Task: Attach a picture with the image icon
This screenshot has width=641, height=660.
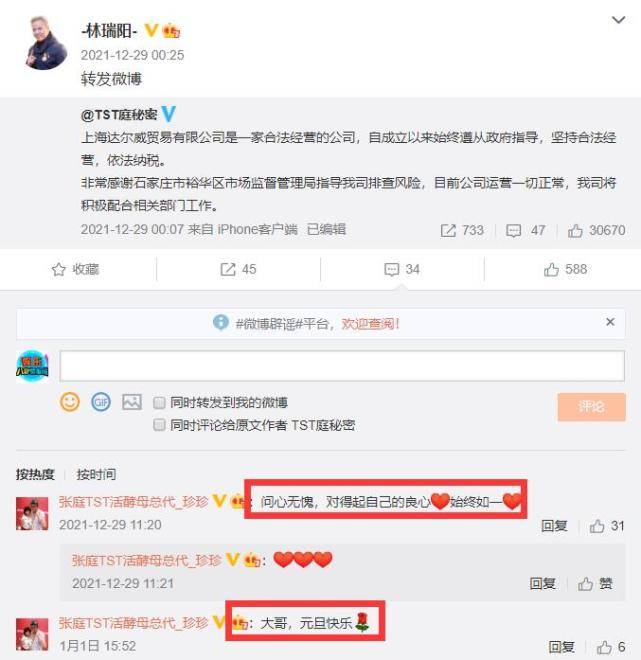Action: click(x=132, y=402)
